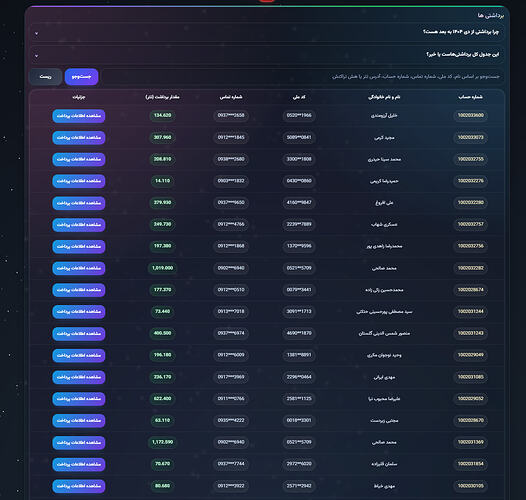Click the name مجید کرمی

point(384,138)
